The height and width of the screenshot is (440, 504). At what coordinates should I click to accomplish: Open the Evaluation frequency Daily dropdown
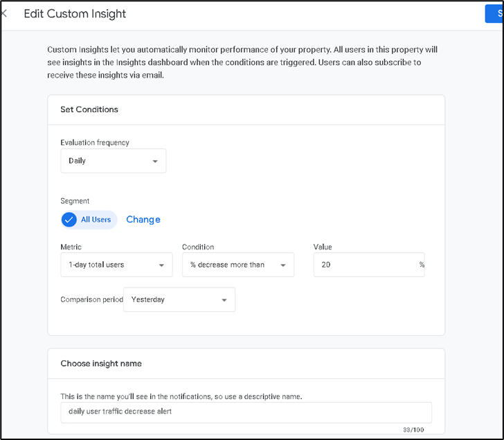tap(113, 161)
